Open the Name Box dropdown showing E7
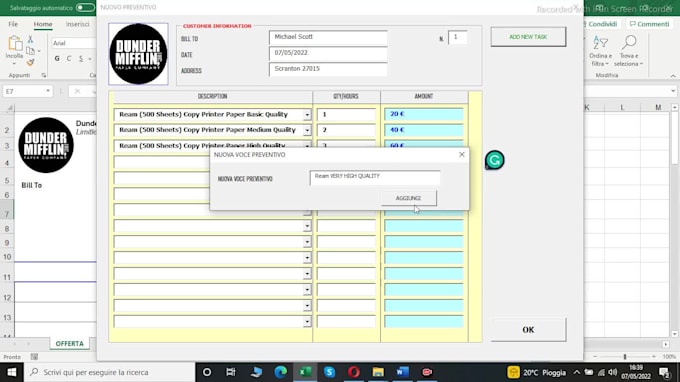Viewport: 680px width, 382px height. click(48, 91)
